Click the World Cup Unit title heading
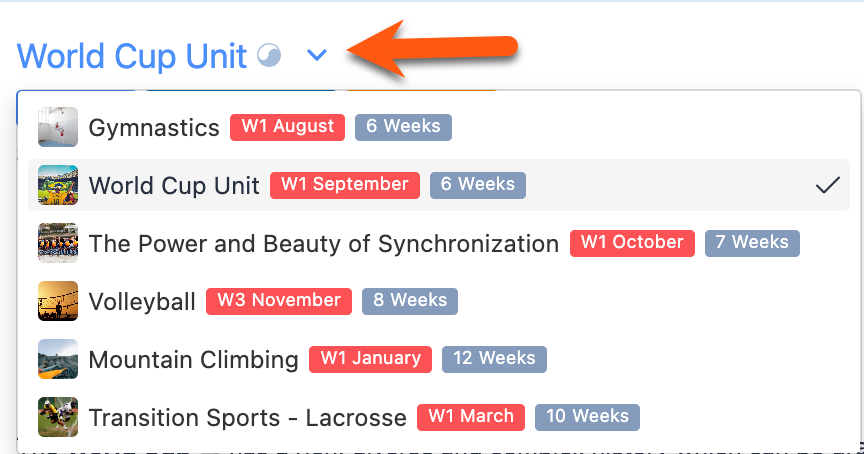The width and height of the screenshot is (864, 454). click(x=132, y=56)
